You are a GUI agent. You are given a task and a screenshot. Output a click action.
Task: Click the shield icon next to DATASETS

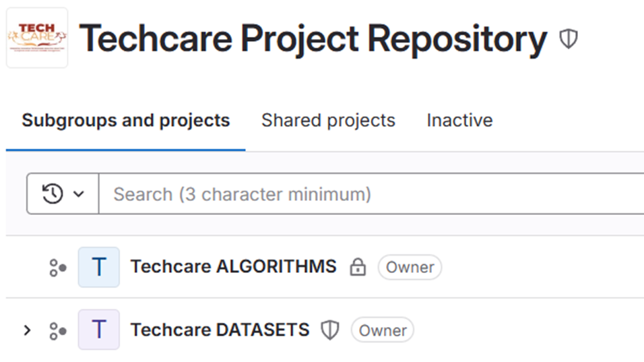pos(329,330)
